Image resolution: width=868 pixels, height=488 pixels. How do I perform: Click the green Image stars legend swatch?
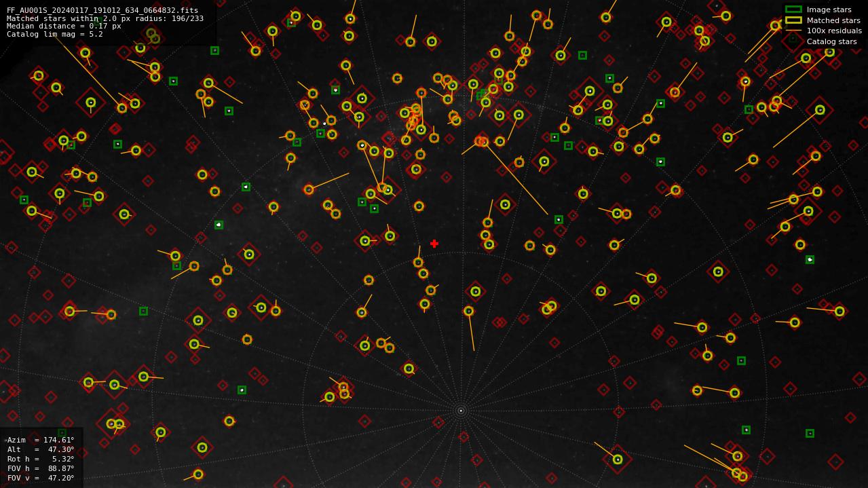point(793,10)
